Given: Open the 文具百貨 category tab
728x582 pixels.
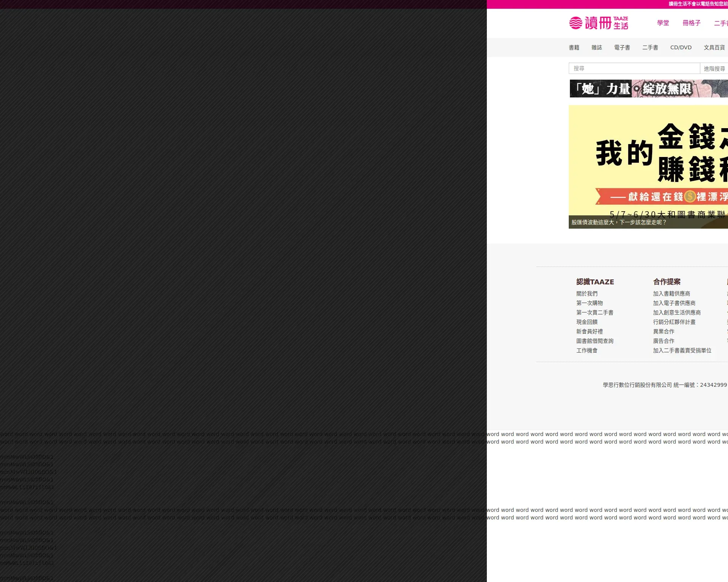Looking at the screenshot, I should point(714,48).
